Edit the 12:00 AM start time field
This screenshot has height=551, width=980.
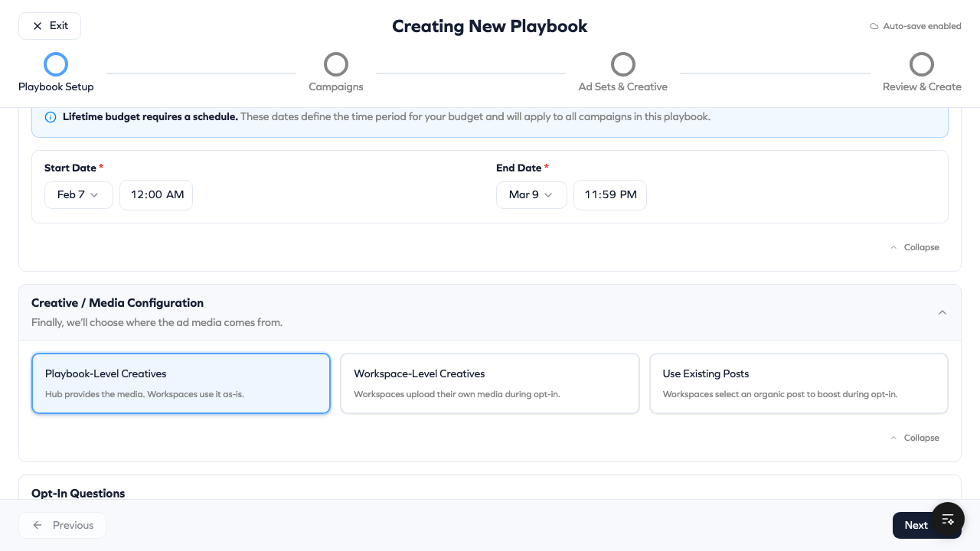156,195
